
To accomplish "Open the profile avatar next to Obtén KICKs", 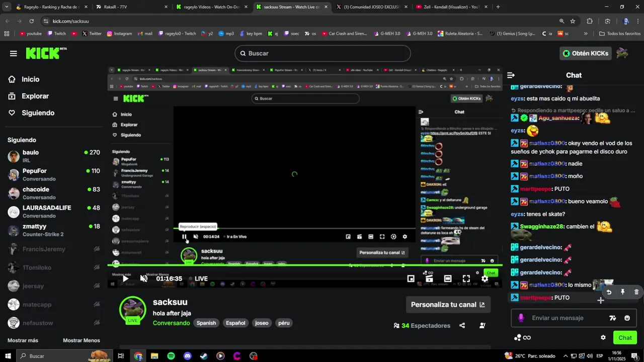I will (622, 53).
